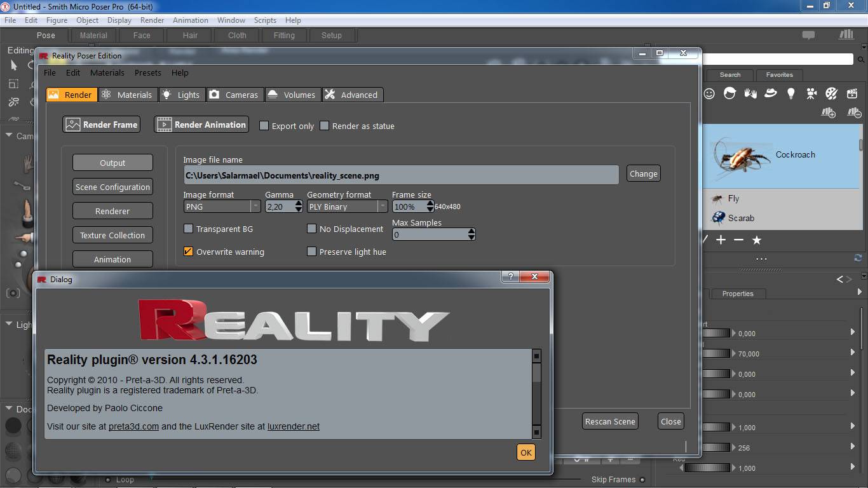Viewport: 868px width, 488px height.
Task: Open the library panel options dropdown arrow
Action: 864,47
